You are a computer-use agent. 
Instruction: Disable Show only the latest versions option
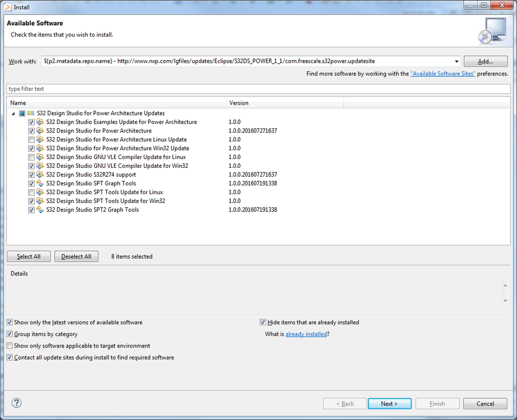tap(9, 322)
